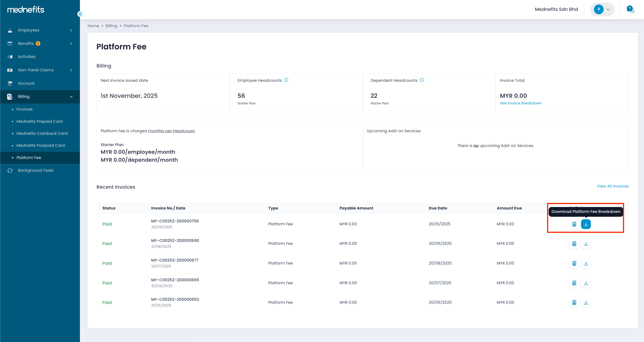644x342 pixels.
Task: Click the Mednefits logo
Action: tap(26, 10)
